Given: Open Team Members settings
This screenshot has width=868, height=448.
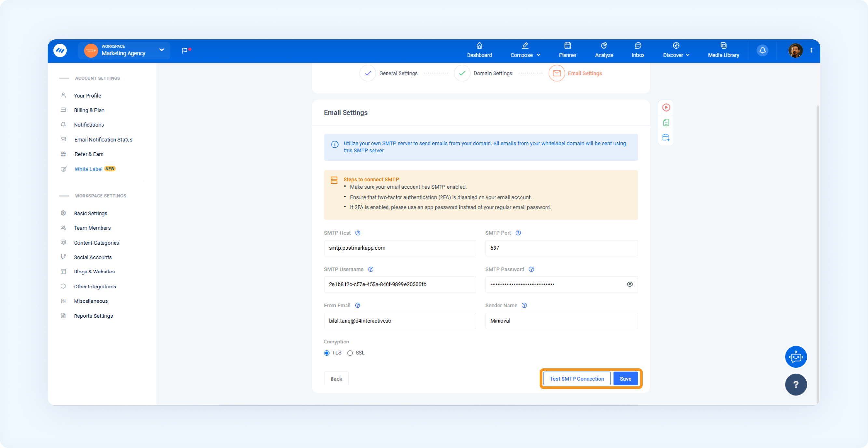Looking at the screenshot, I should click(92, 228).
